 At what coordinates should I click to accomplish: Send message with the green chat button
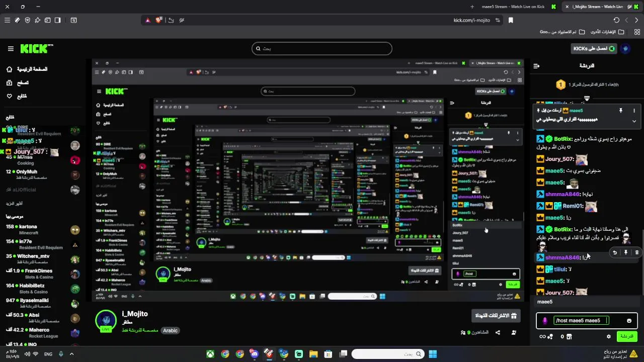point(627,336)
